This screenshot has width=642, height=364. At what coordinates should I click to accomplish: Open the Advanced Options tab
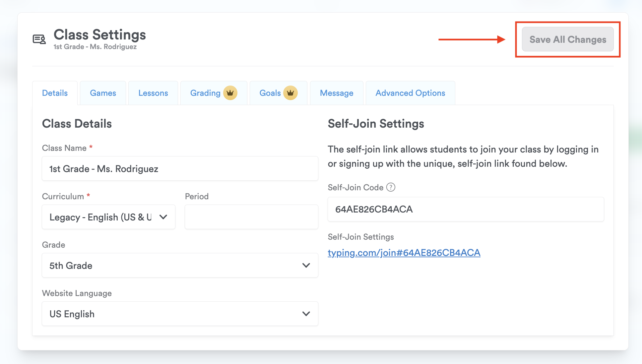point(410,93)
